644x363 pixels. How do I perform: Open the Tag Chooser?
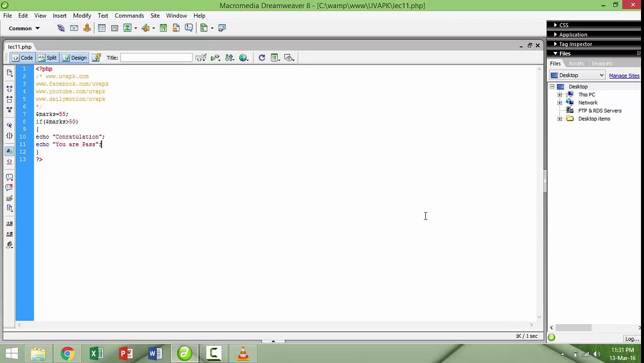point(222,28)
